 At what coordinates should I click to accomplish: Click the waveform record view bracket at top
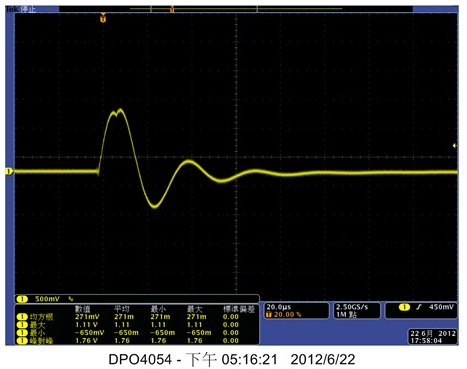tap(204, 9)
